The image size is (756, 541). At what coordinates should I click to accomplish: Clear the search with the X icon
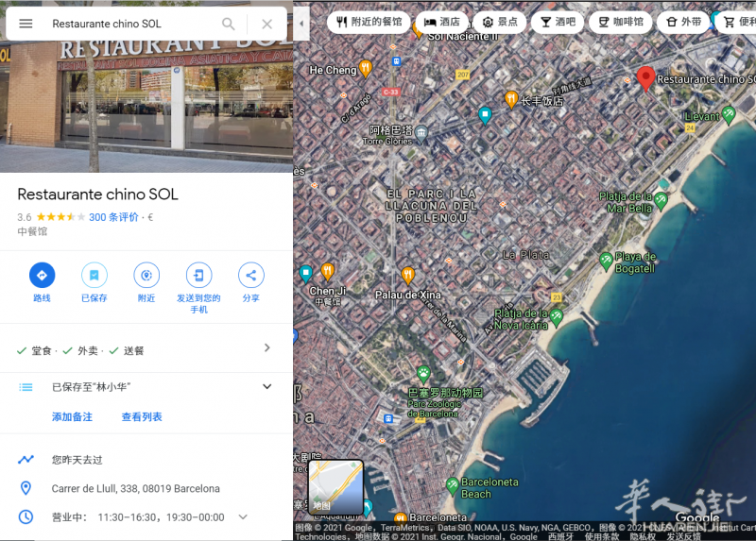pos(267,24)
